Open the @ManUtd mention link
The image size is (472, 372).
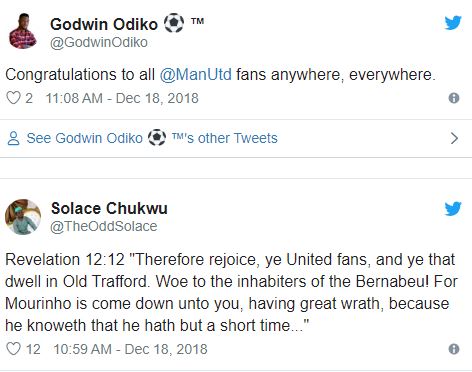pyautogui.click(x=196, y=74)
